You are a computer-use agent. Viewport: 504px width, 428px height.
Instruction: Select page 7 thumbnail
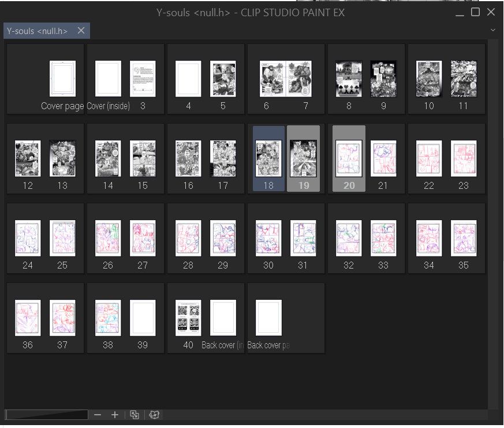pos(299,79)
